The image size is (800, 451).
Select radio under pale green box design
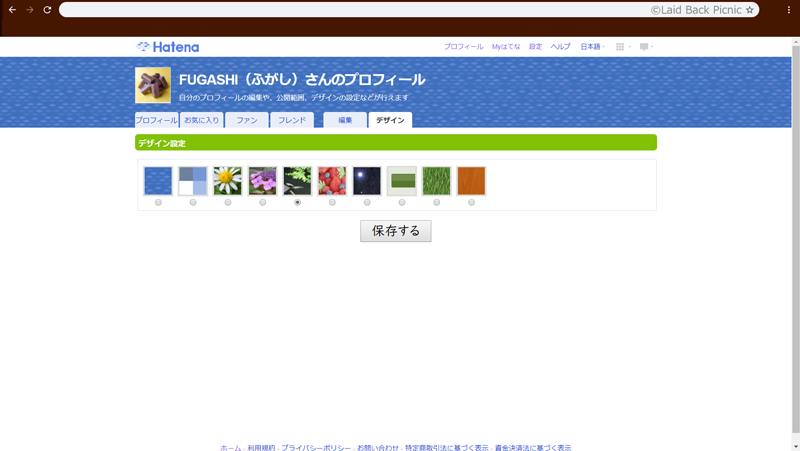point(402,203)
